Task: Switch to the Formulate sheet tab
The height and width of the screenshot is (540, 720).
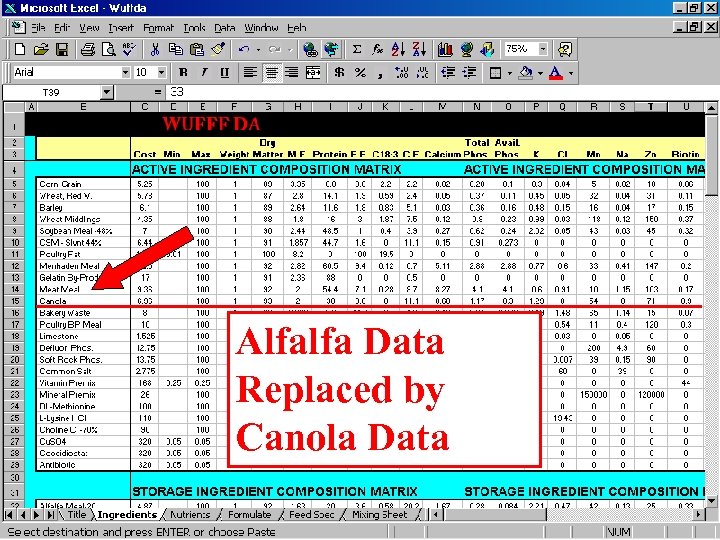Action: coord(250,515)
